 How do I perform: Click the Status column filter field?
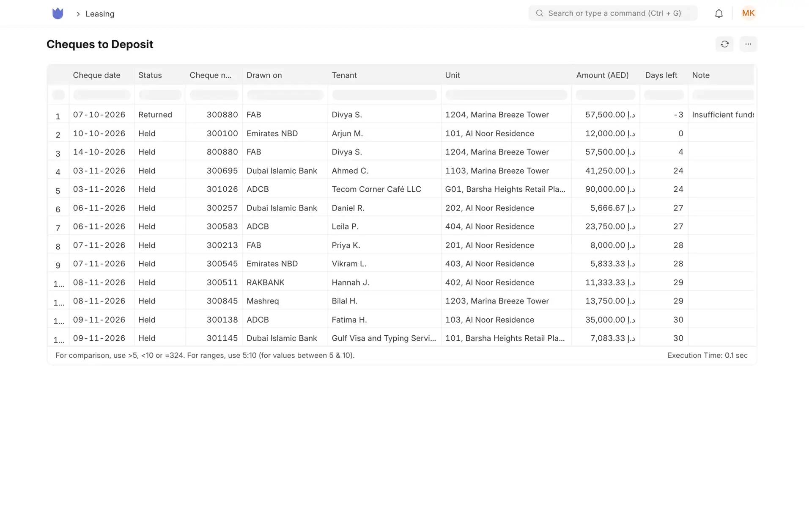pos(160,95)
